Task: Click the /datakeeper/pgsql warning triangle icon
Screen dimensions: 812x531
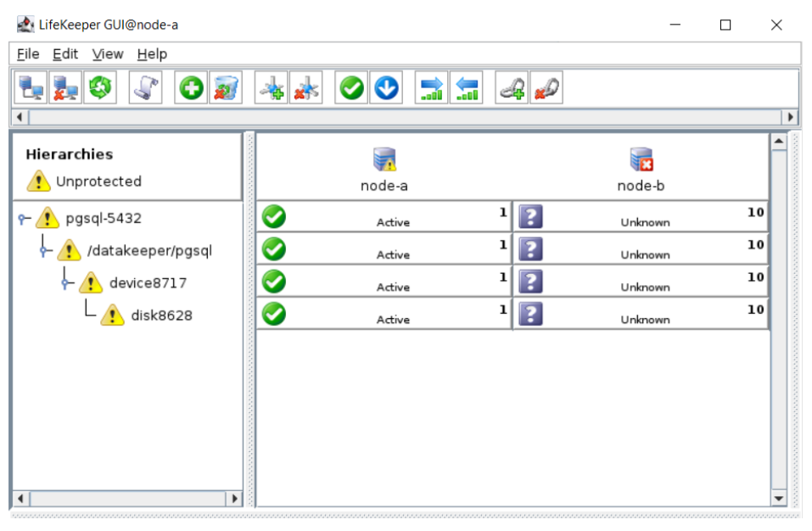Action: 70,250
